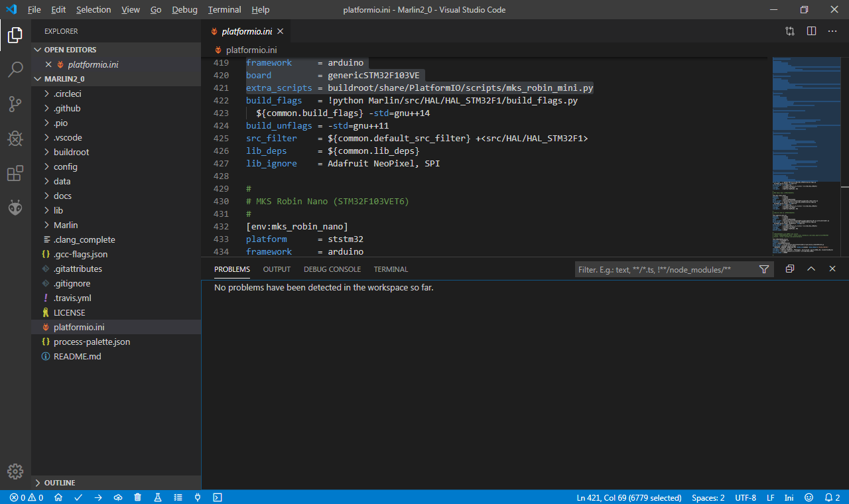Viewport: 849px width, 504px height.
Task: Open the Terminal menu
Action: coord(224,10)
